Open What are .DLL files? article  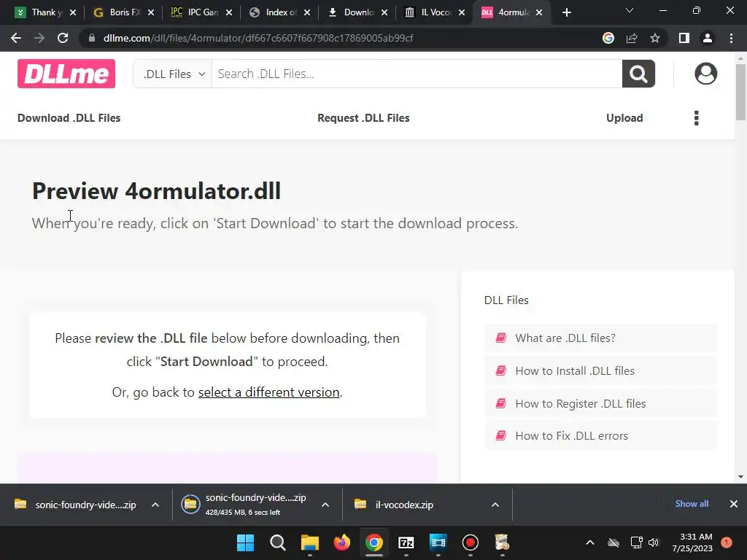click(601, 338)
